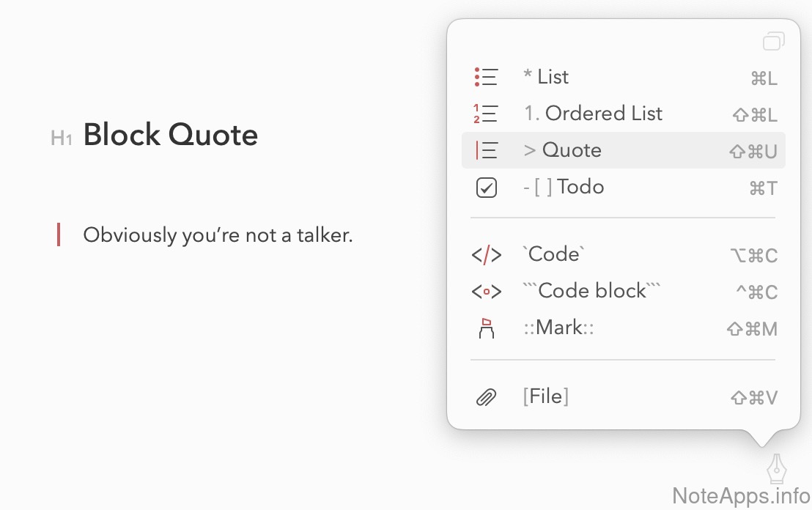Screen dimensions: 812x510
Task: Click the quote block icon
Action: point(486,150)
